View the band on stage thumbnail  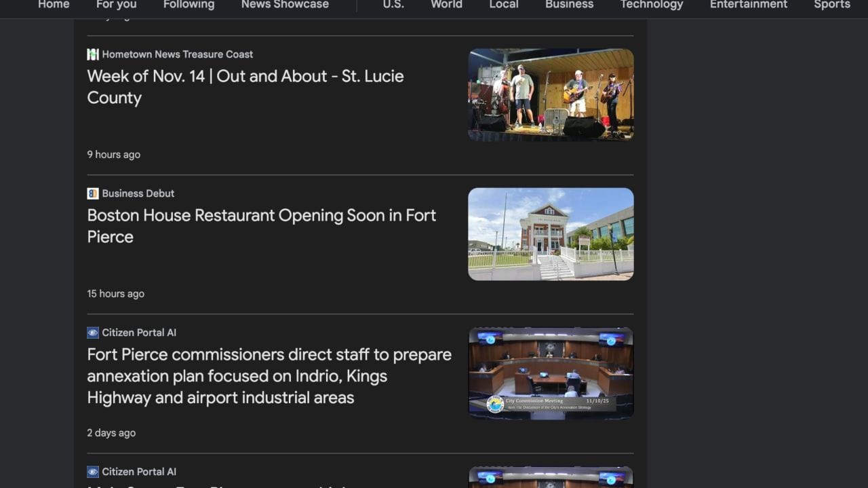tap(551, 94)
